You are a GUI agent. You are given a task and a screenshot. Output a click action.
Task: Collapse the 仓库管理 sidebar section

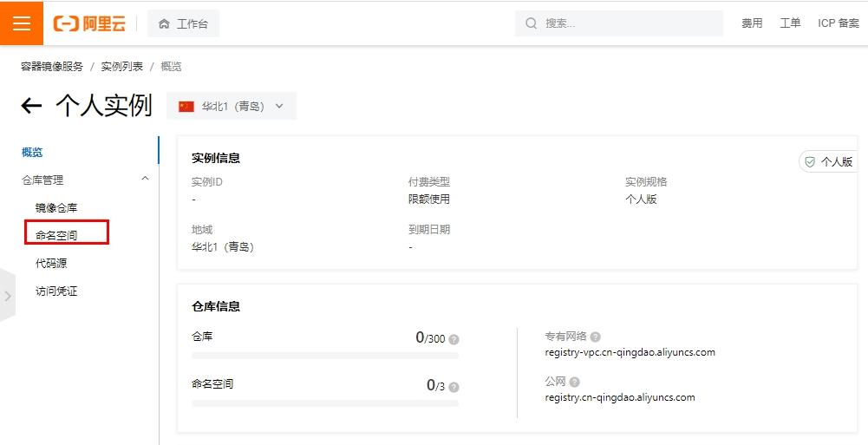coord(145,179)
